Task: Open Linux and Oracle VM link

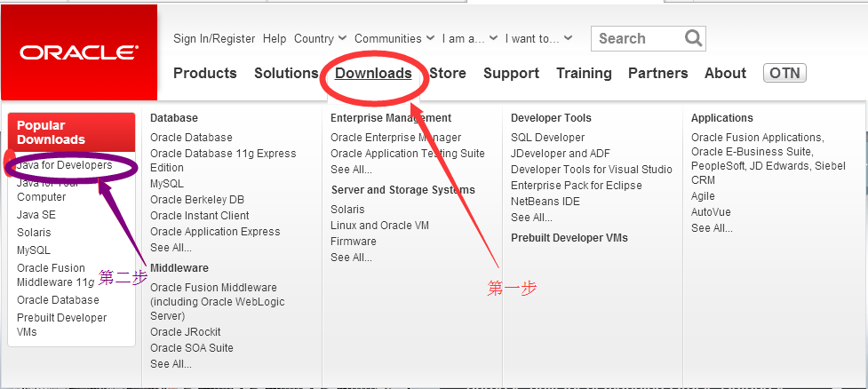Action: [x=379, y=226]
